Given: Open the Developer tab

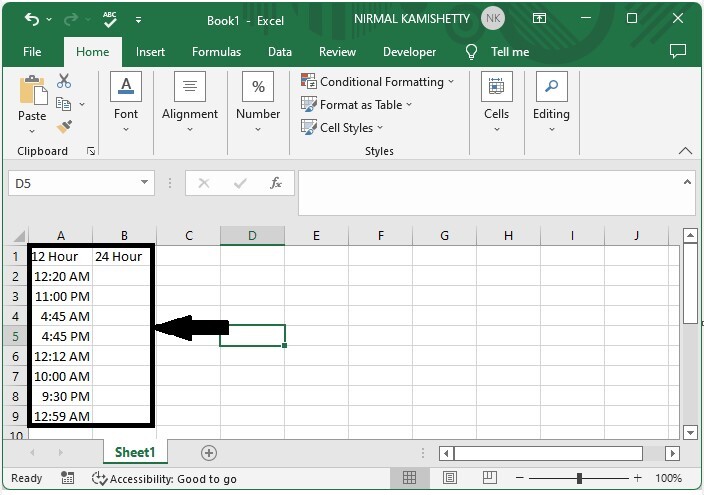Looking at the screenshot, I should pos(409,52).
